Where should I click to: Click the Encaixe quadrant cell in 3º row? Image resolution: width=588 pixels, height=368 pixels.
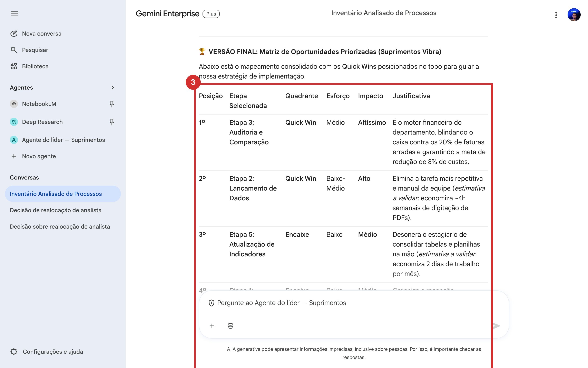[297, 234]
